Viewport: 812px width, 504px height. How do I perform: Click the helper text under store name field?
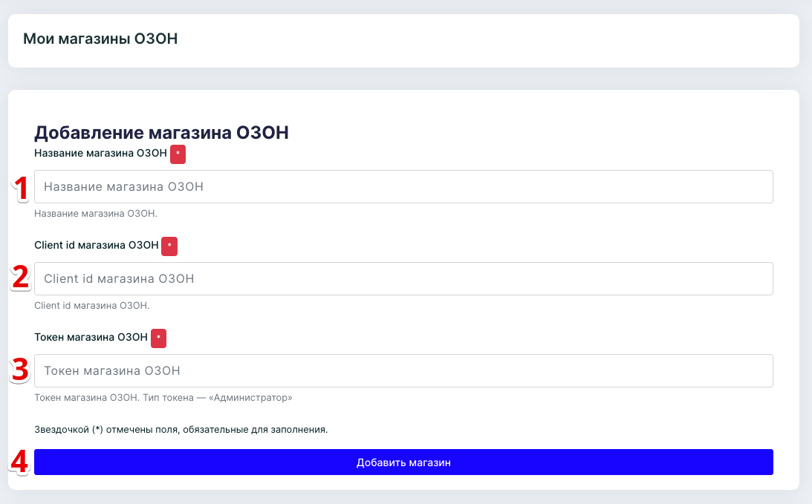tap(96, 214)
